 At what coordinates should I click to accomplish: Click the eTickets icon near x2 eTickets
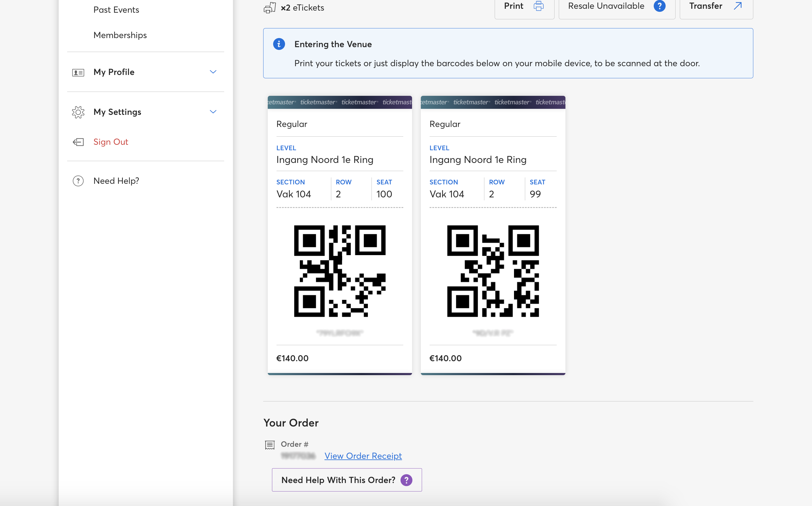270,8
